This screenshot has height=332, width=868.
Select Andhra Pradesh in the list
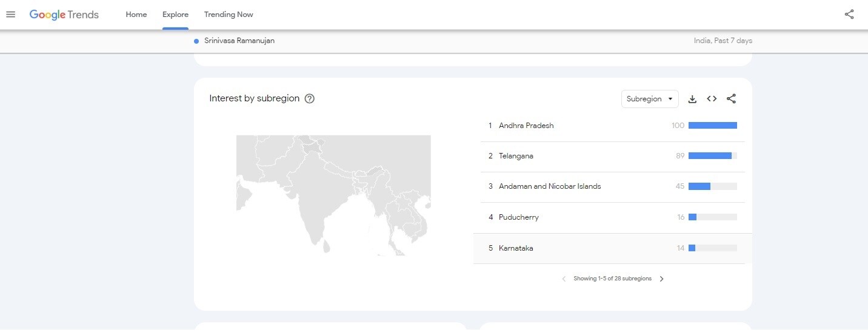[526, 126]
